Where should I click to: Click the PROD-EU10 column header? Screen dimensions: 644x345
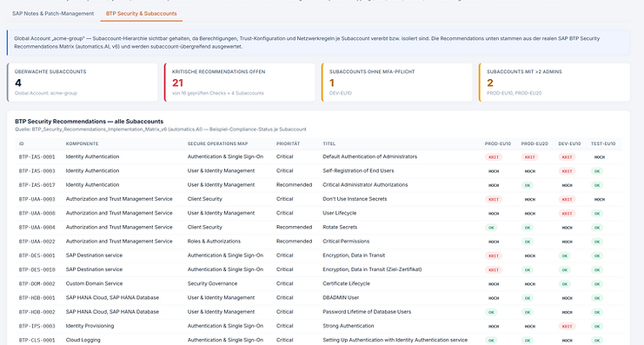[498, 143]
